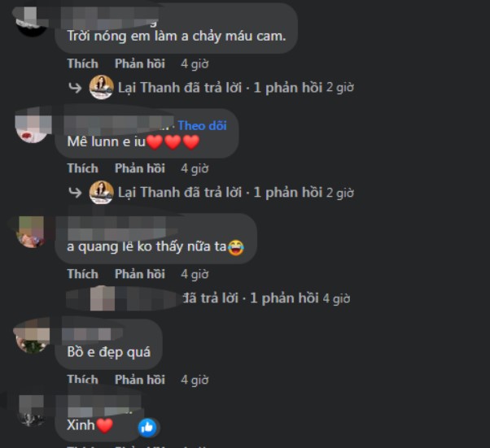Open Lại Thanh avatar under Mê lunn comment

tap(101, 193)
